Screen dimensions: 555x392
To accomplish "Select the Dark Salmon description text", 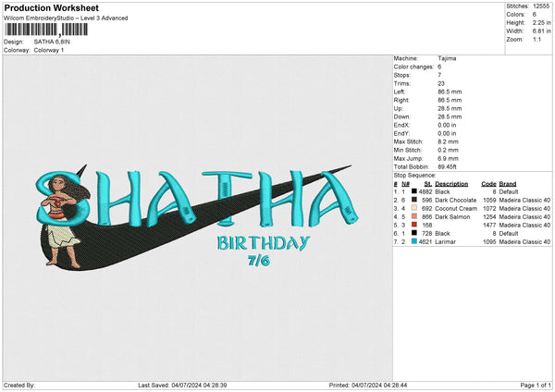I will click(452, 217).
